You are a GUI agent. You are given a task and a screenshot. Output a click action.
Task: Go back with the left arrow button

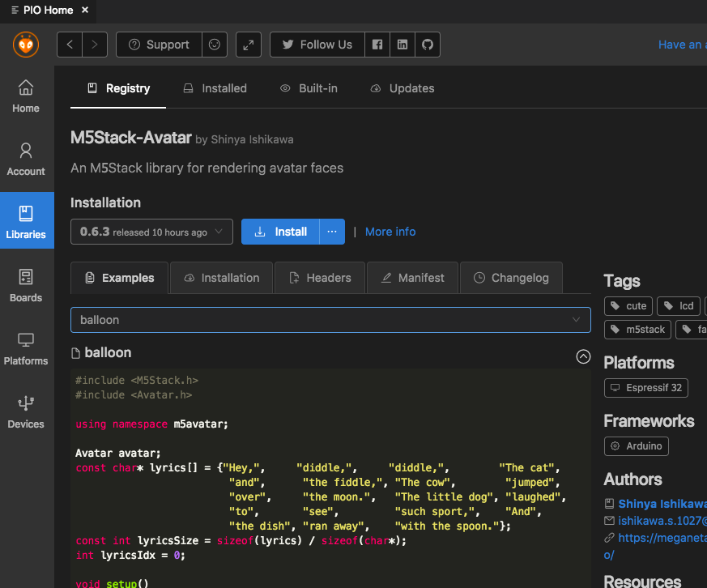pyautogui.click(x=70, y=45)
